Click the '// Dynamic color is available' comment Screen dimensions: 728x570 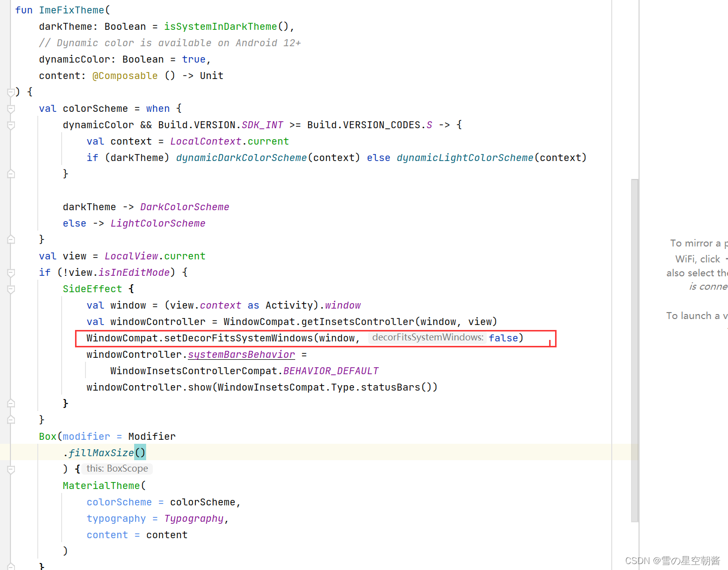pyautogui.click(x=170, y=43)
